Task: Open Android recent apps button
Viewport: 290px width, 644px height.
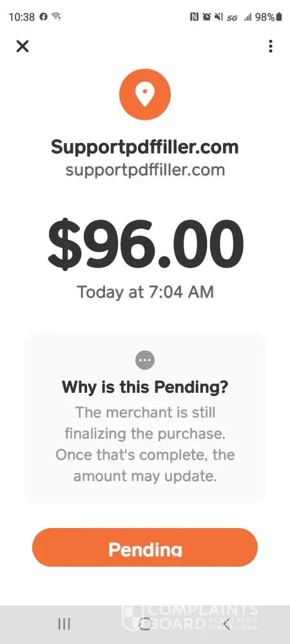Action: click(x=64, y=624)
